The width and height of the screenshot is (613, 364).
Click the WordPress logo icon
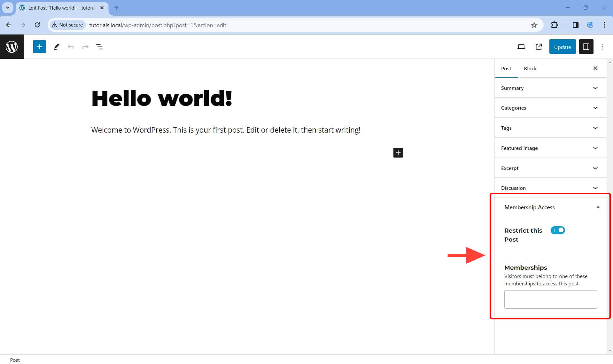(12, 47)
